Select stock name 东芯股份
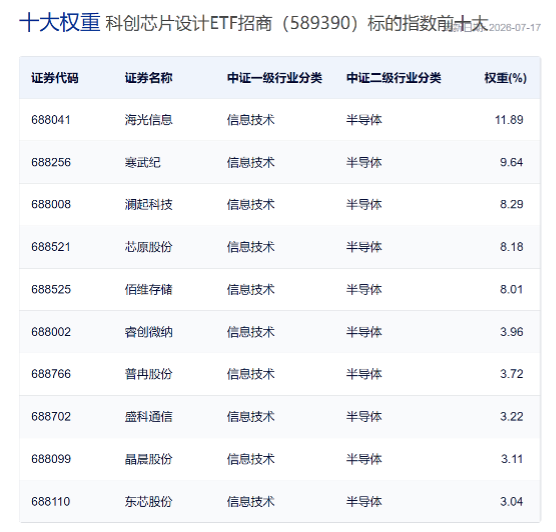556x532 pixels. point(148,501)
